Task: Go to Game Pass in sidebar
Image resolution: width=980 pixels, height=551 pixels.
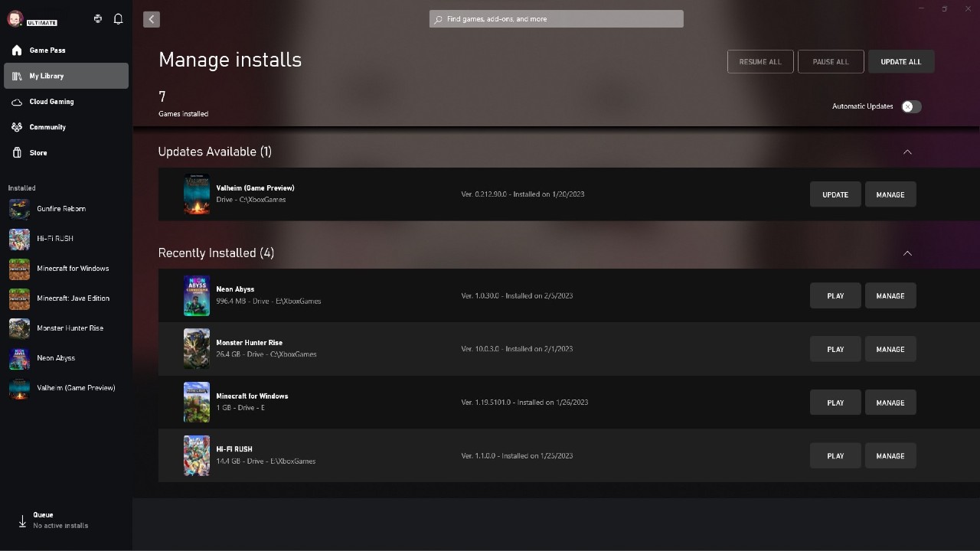Action: pos(47,51)
